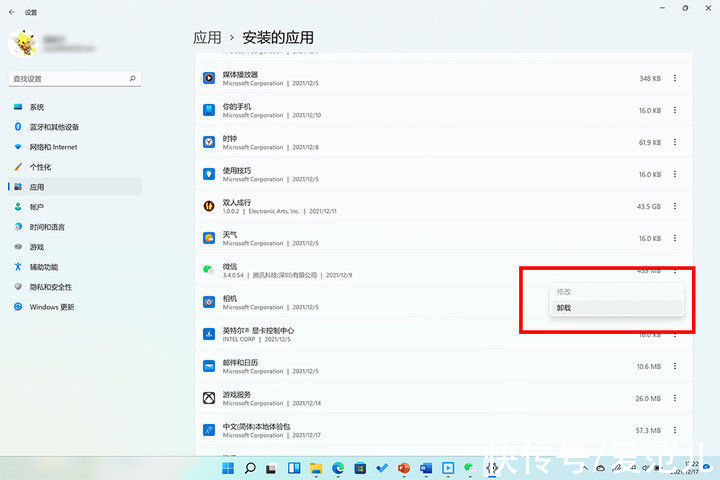Select the 相机 app name text
The height and width of the screenshot is (480, 720).
tap(230, 299)
